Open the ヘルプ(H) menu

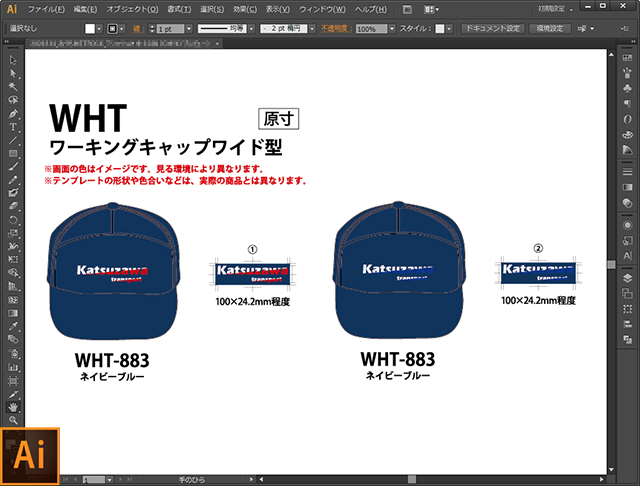(371, 9)
